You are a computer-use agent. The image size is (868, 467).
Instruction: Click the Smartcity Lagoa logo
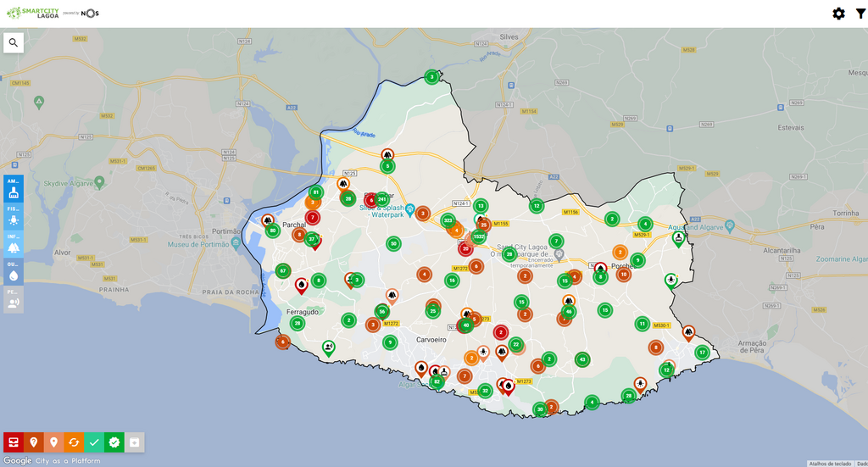tap(34, 14)
